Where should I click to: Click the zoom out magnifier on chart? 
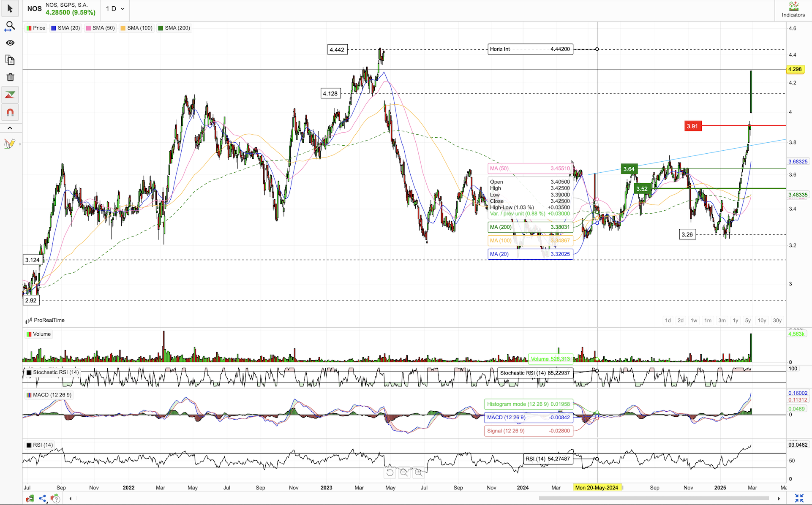click(404, 472)
